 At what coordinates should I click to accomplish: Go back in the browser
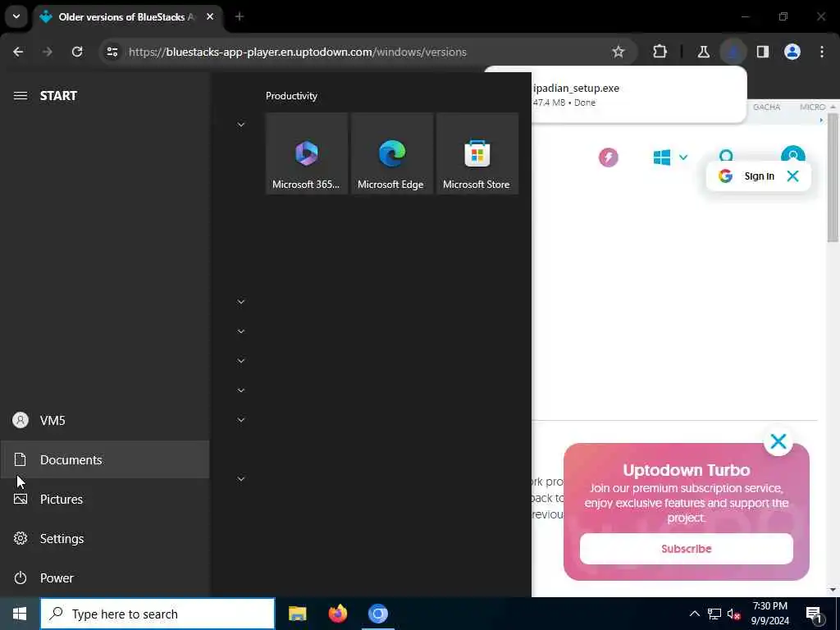(x=18, y=52)
